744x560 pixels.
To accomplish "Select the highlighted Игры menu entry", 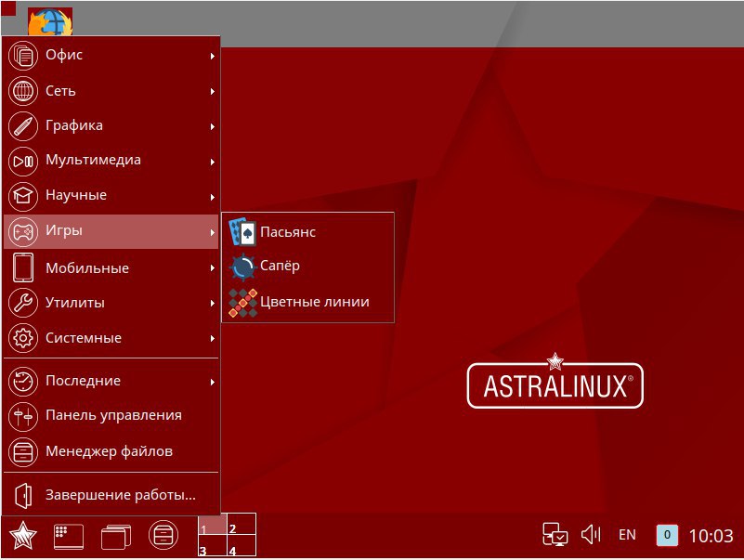I will coord(111,231).
